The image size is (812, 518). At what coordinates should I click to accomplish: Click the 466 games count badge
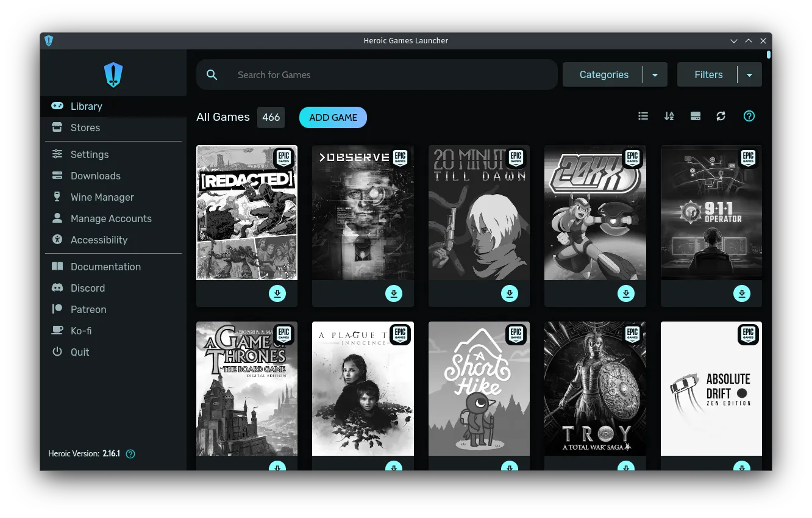pos(271,117)
